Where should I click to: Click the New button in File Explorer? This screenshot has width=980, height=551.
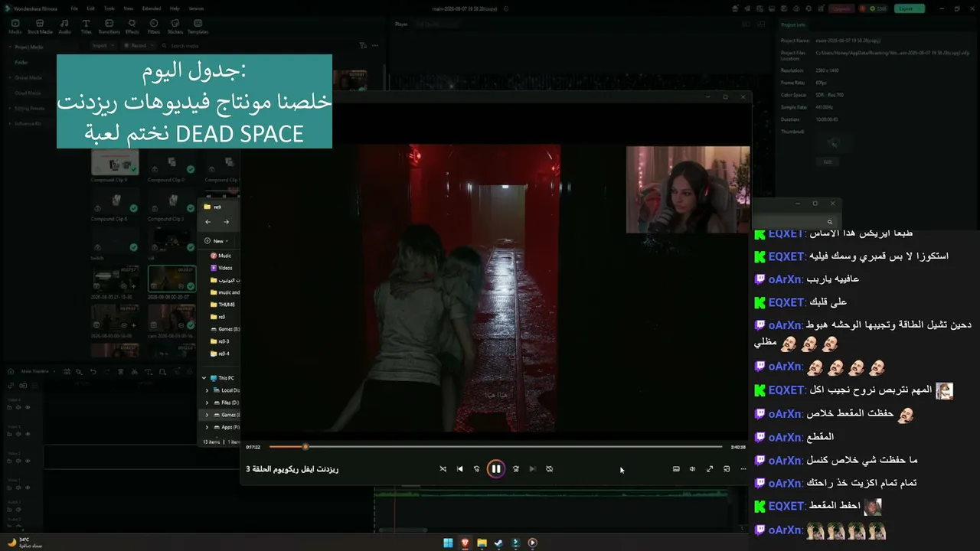(x=217, y=241)
